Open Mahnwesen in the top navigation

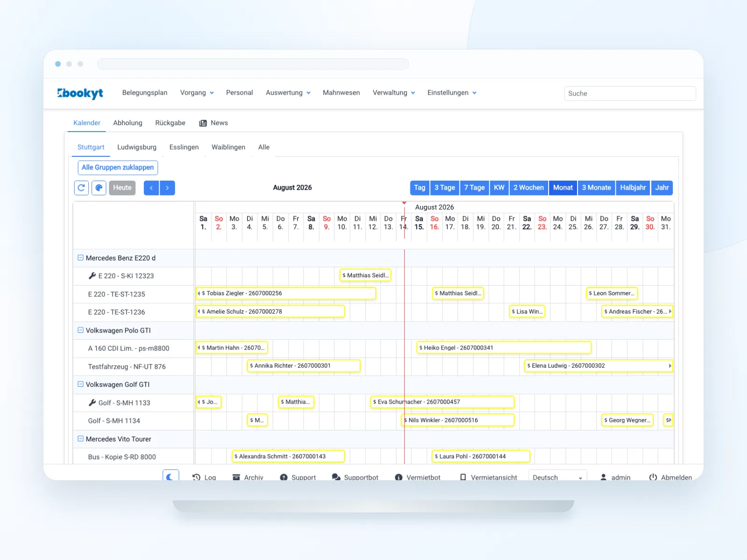341,93
